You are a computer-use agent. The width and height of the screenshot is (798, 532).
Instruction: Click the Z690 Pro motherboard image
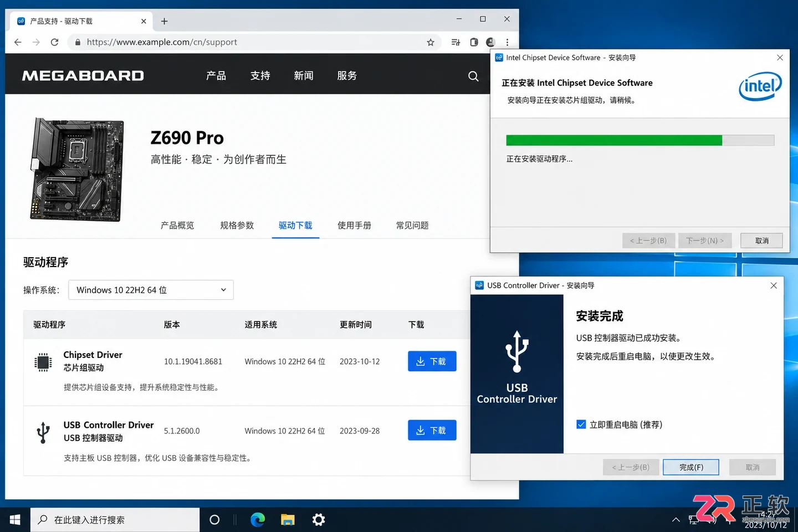77,169
